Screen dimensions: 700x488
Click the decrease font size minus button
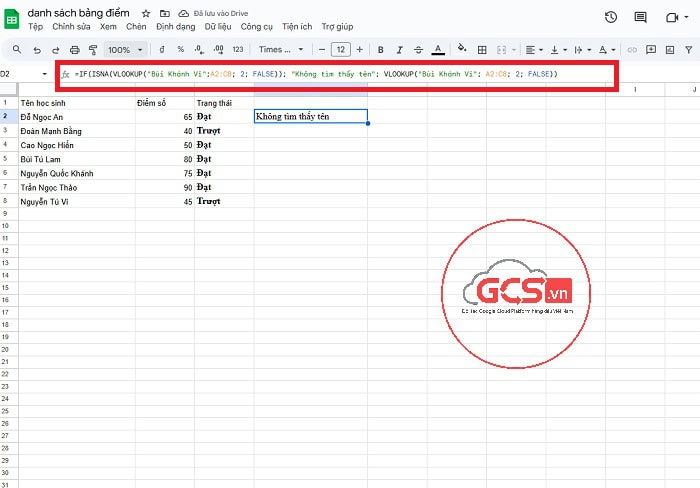pos(323,49)
